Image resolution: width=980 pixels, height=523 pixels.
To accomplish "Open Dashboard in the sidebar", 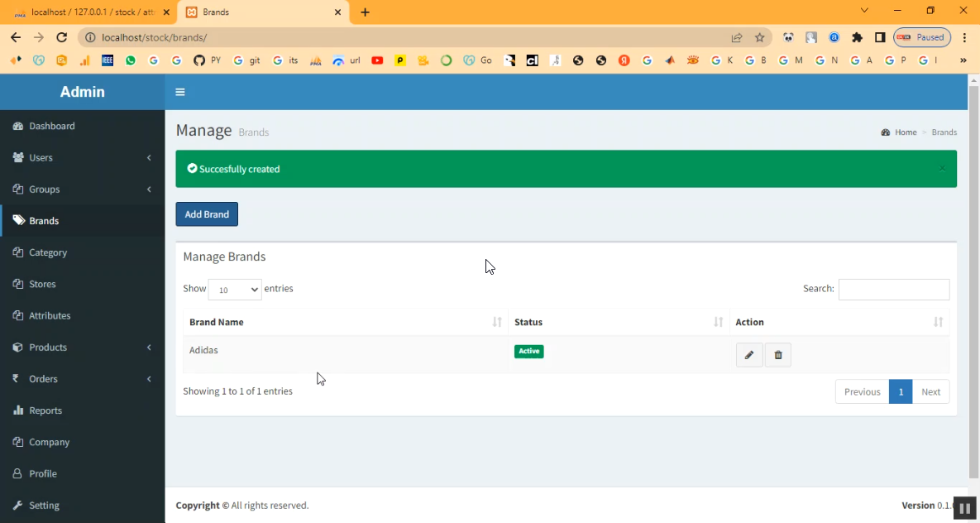I will point(83,126).
